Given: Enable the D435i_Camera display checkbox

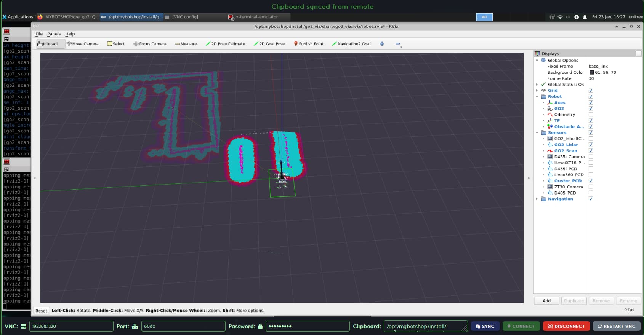Looking at the screenshot, I should [591, 157].
